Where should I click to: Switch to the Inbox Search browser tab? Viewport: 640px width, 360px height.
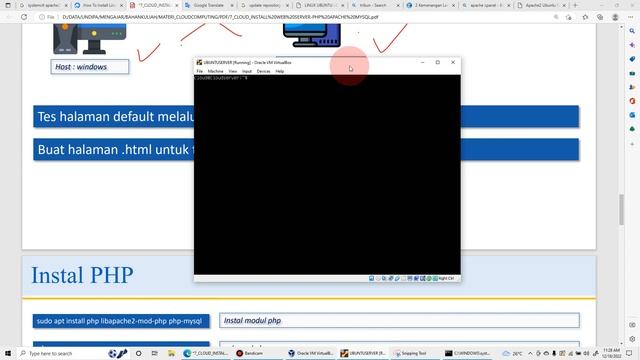click(375, 5)
